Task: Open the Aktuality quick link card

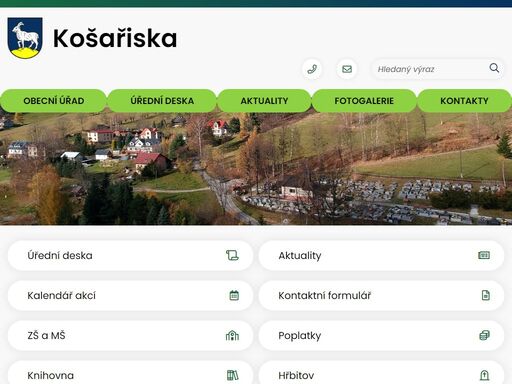Action: (x=381, y=256)
